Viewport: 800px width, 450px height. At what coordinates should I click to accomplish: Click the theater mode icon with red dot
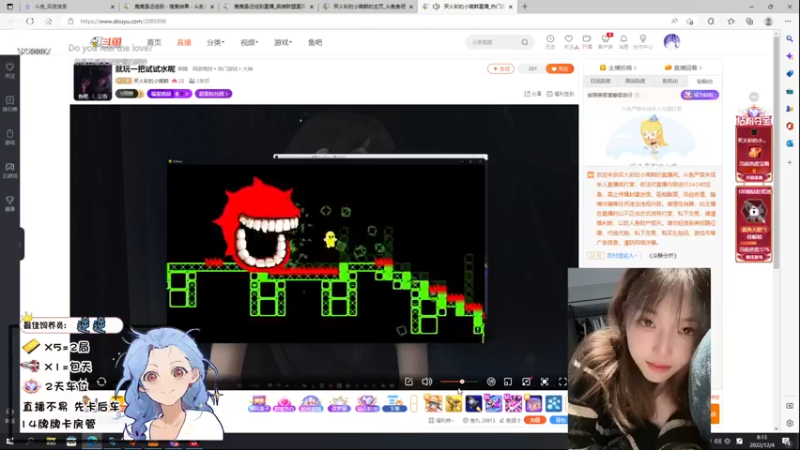click(x=527, y=382)
